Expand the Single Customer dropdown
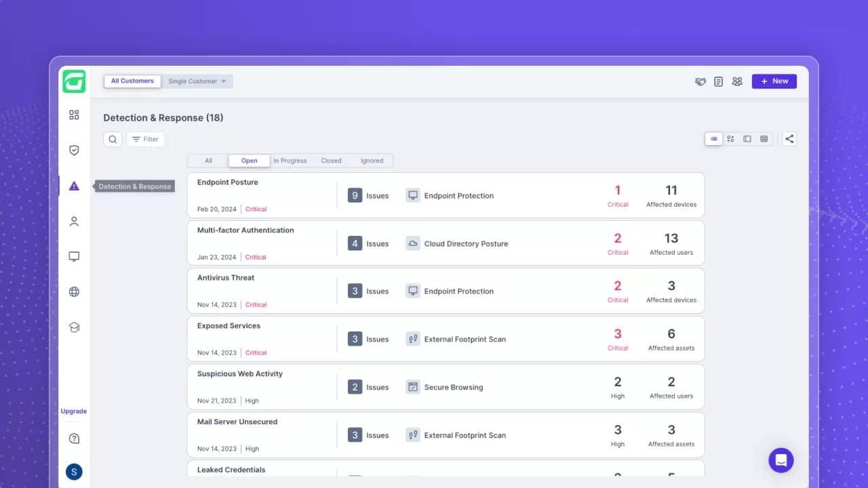This screenshot has height=488, width=868. click(x=197, y=81)
